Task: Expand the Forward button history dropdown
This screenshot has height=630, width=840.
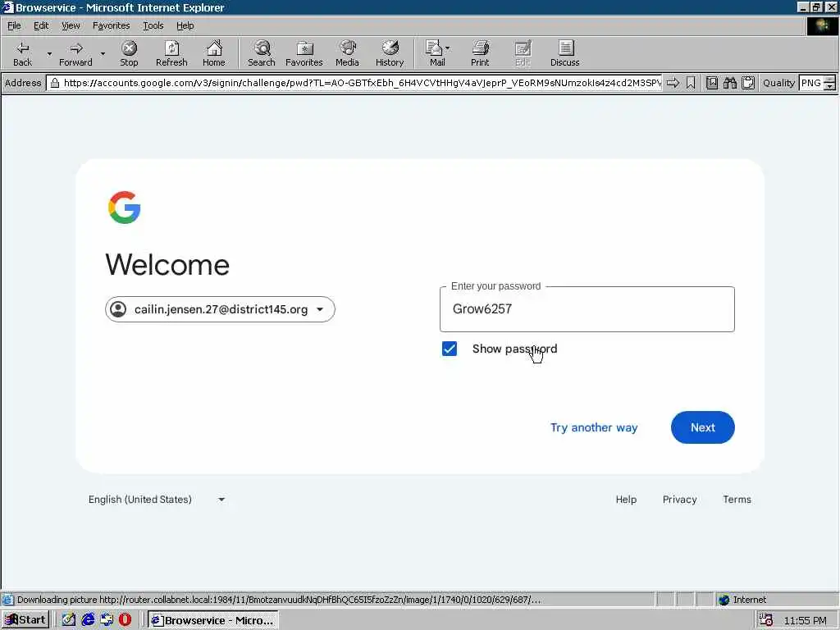Action: (x=103, y=53)
